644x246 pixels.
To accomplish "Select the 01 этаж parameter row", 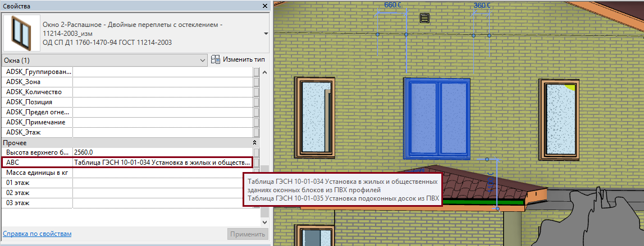I will pyautogui.click(x=127, y=183).
